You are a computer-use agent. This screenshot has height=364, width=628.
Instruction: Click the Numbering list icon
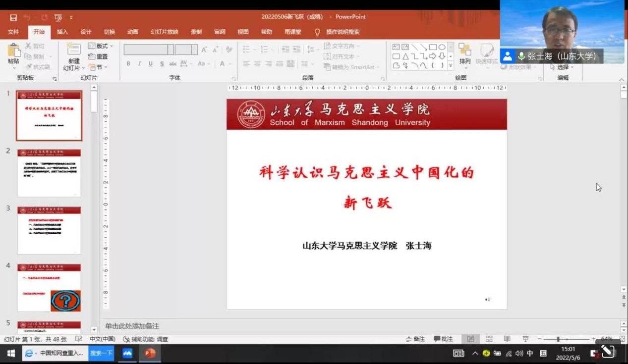coord(264,50)
